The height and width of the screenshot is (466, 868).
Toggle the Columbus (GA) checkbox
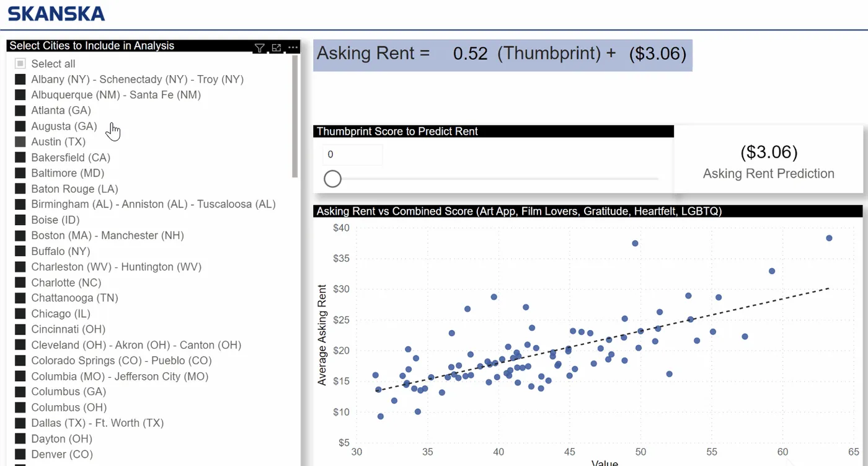(x=20, y=392)
